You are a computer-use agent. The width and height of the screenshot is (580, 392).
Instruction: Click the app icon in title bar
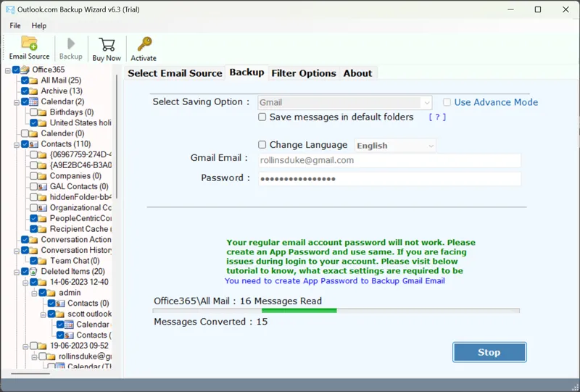[10, 9]
